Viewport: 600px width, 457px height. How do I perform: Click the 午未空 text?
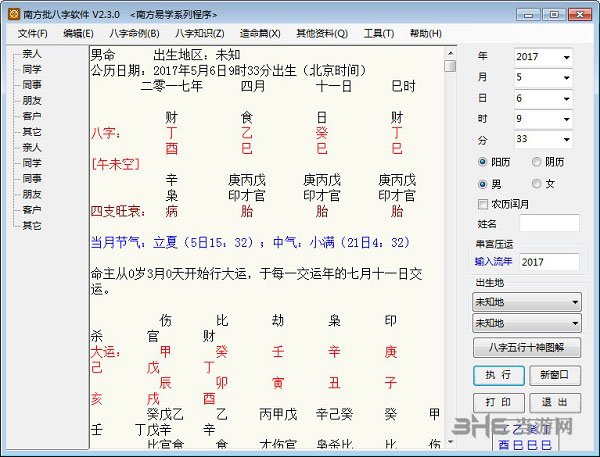(116, 165)
